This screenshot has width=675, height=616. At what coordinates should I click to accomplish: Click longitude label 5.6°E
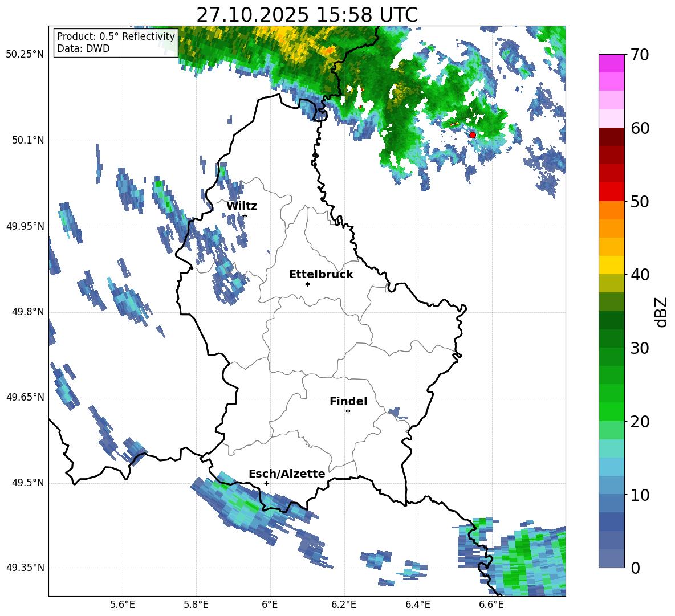point(123,605)
